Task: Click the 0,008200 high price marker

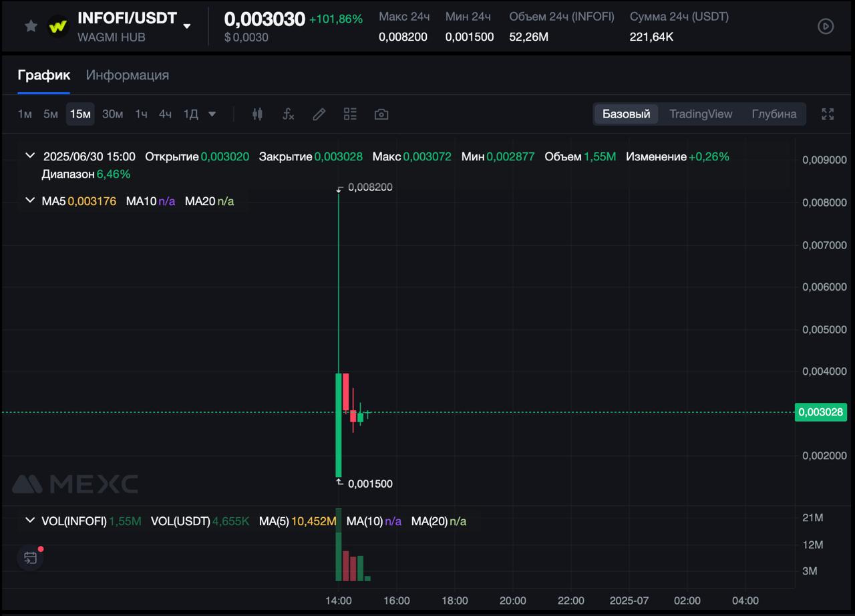Action: click(x=370, y=187)
